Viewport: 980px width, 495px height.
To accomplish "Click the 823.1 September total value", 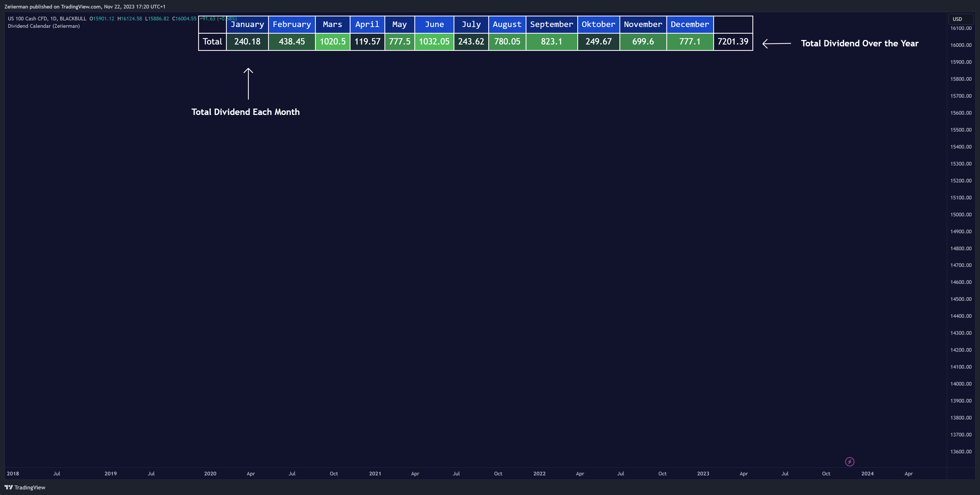I will point(552,41).
